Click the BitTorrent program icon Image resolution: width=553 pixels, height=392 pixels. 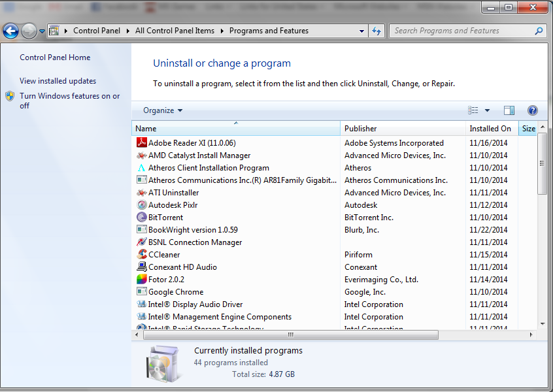[141, 217]
